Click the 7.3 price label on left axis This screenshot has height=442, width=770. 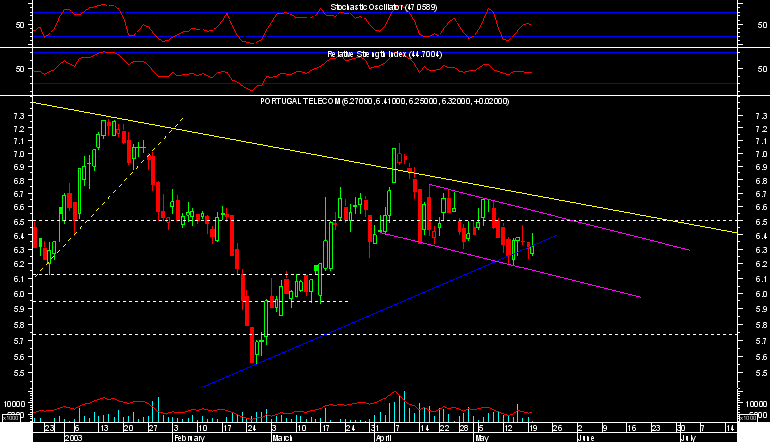[19, 116]
